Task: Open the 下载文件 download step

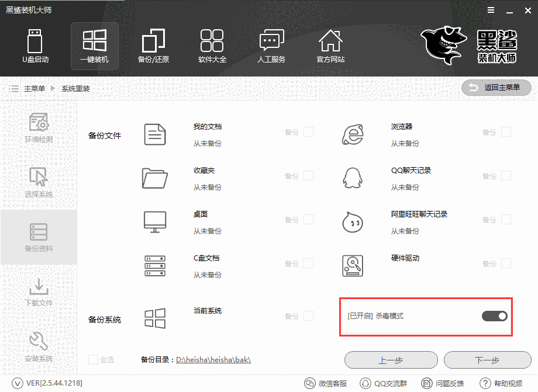Action: [x=39, y=292]
